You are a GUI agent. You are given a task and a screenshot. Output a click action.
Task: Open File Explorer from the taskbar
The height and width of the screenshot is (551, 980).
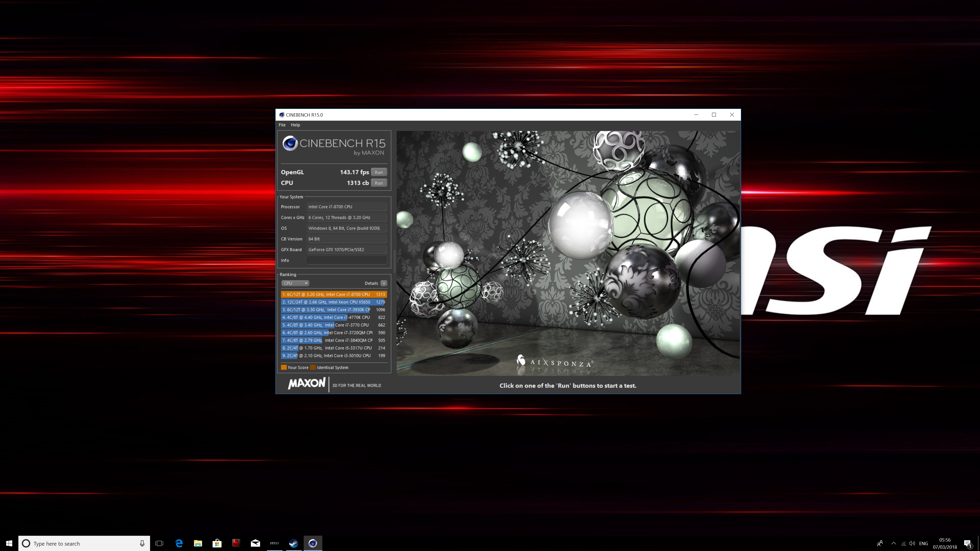tap(198, 543)
